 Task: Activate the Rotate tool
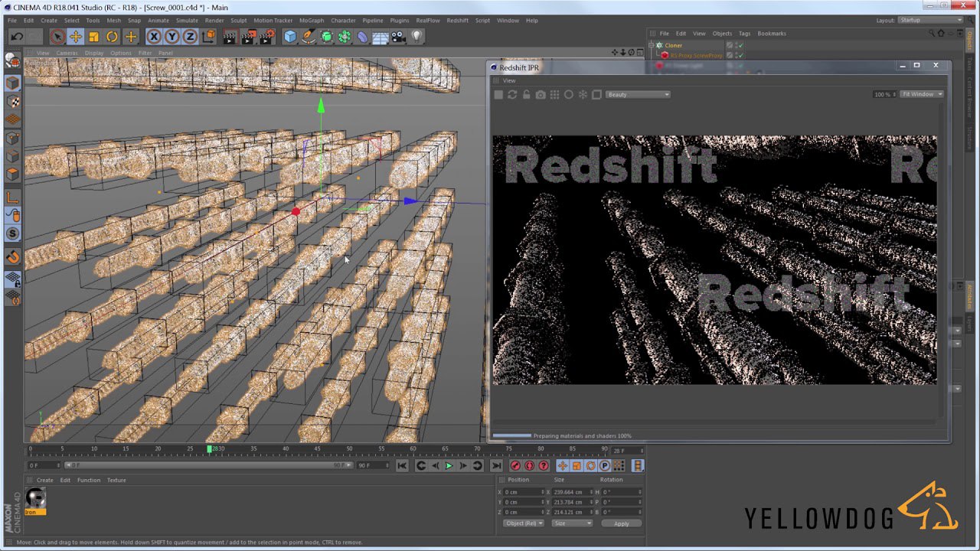click(113, 36)
